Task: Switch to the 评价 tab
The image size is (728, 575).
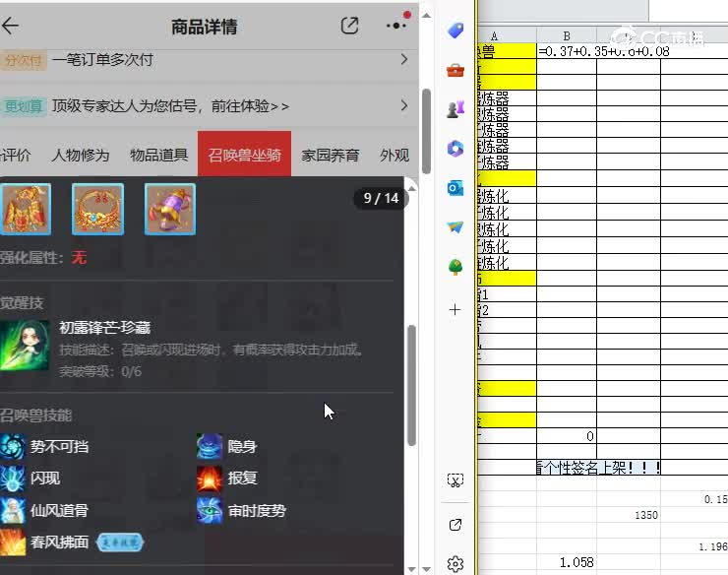Action: click(x=16, y=155)
